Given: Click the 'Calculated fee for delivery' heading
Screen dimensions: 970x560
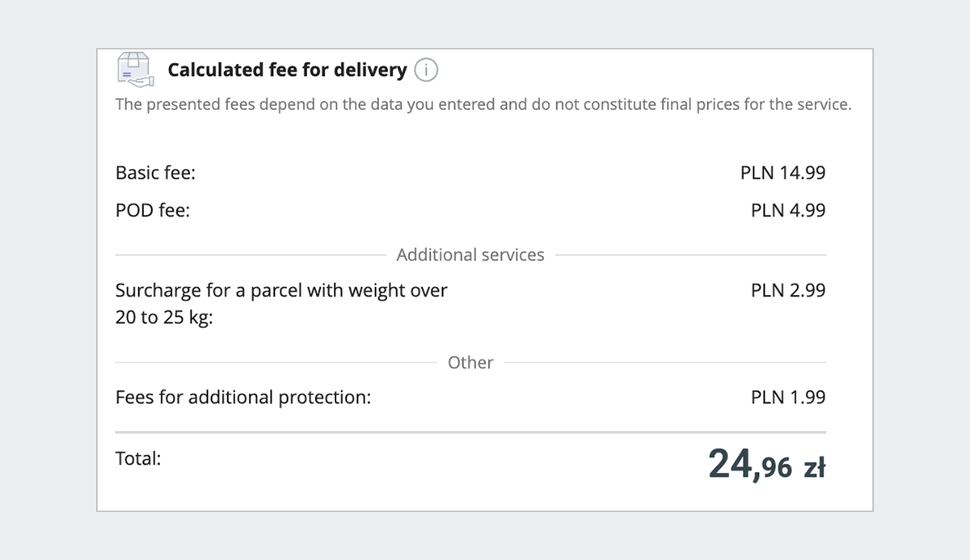Looking at the screenshot, I should coord(288,70).
